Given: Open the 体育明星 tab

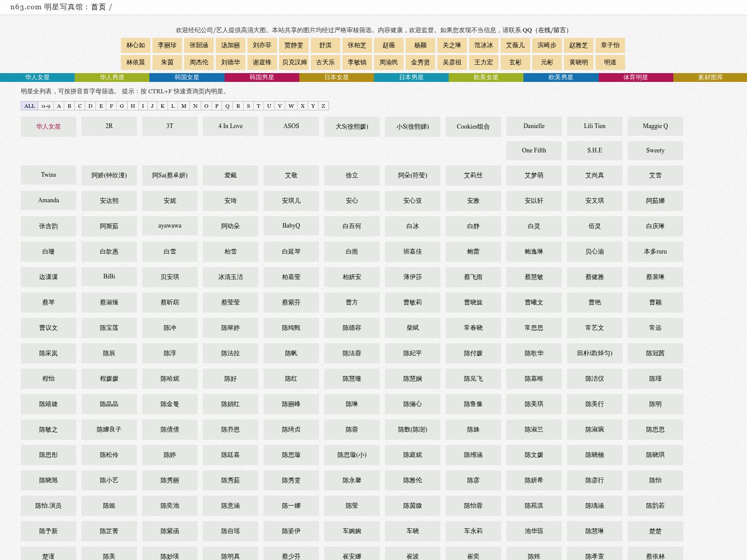Looking at the screenshot, I should [x=636, y=77].
